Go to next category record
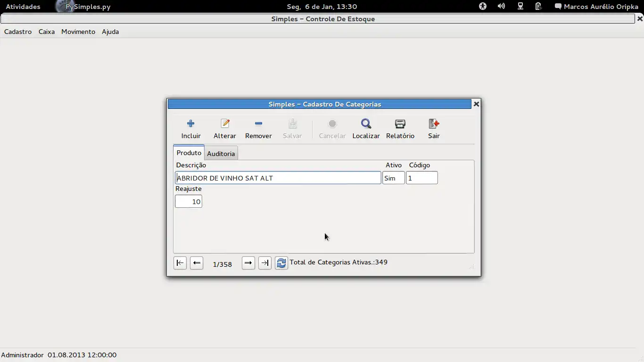This screenshot has height=362, width=644. pyautogui.click(x=248, y=263)
